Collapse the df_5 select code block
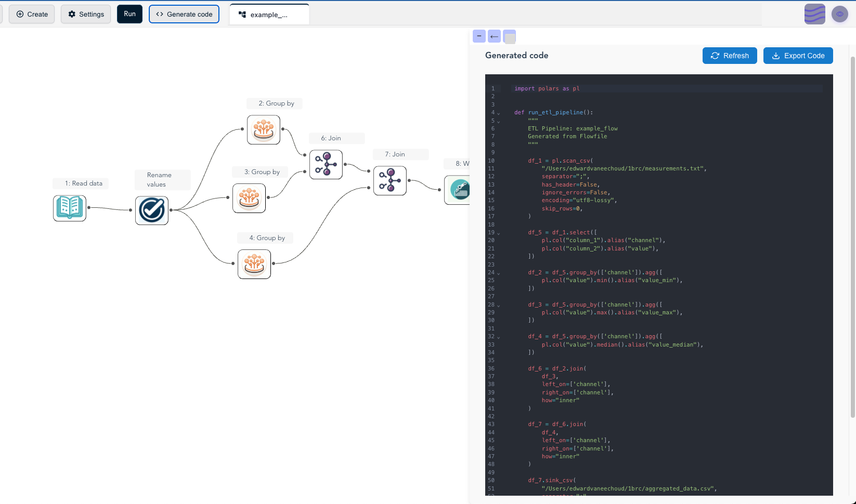Image resolution: width=856 pixels, height=504 pixels. point(498,232)
